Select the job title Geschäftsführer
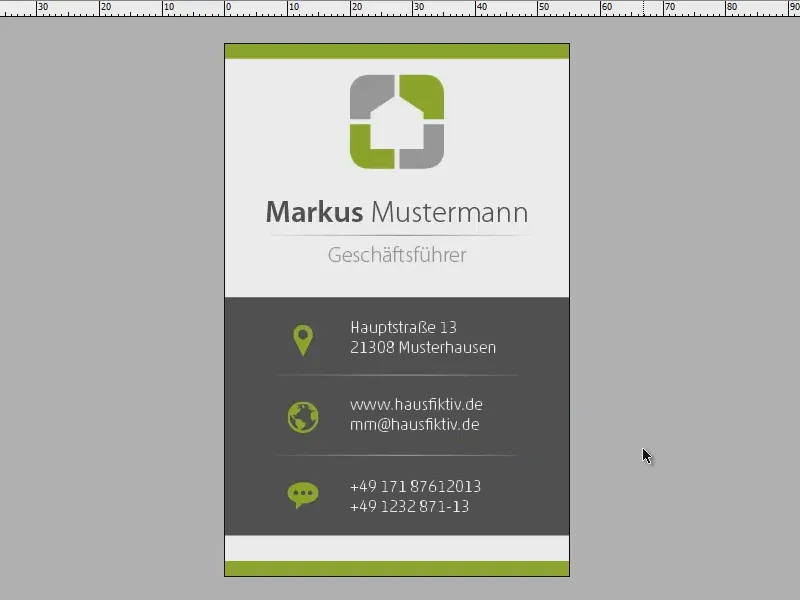This screenshot has height=600, width=800. 397,255
